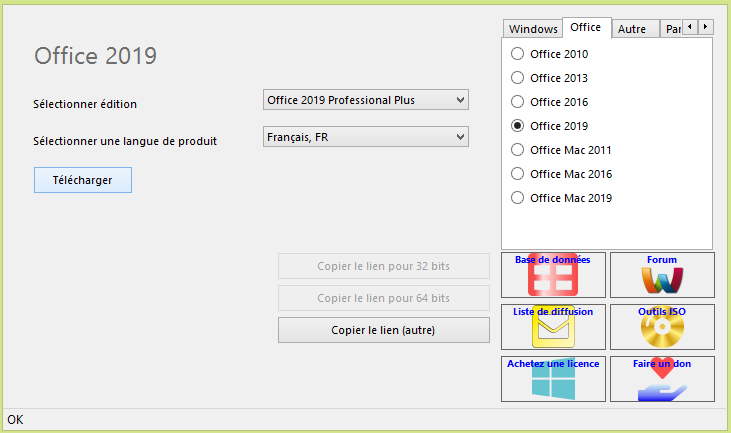Viewport: 731px width, 433px height.
Task: Open the Base de données database icon
Action: [553, 275]
